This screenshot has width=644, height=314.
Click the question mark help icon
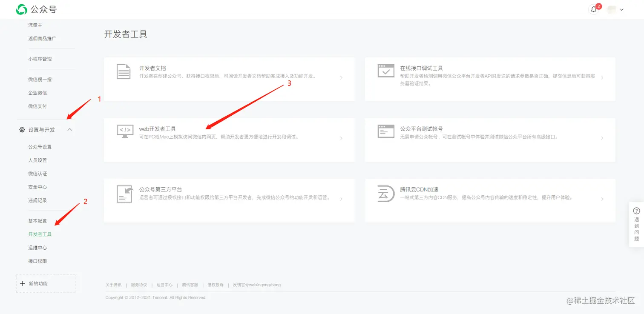(636, 211)
